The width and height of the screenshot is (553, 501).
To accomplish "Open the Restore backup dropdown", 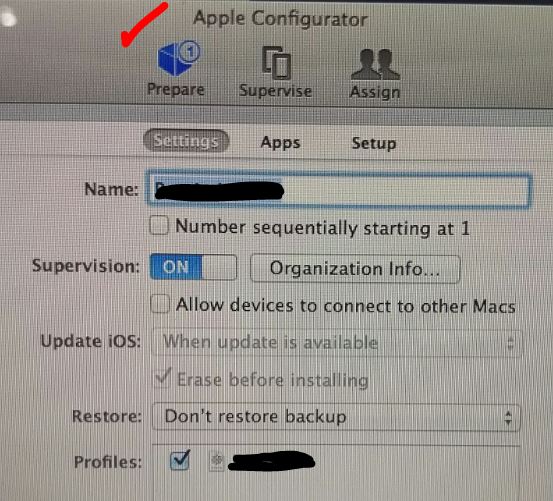I will coord(336,417).
